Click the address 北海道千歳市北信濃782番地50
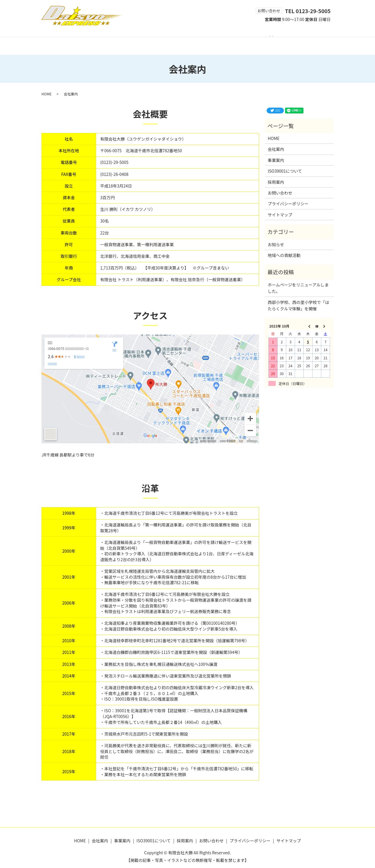The height and width of the screenshot is (868, 375). 154,150
